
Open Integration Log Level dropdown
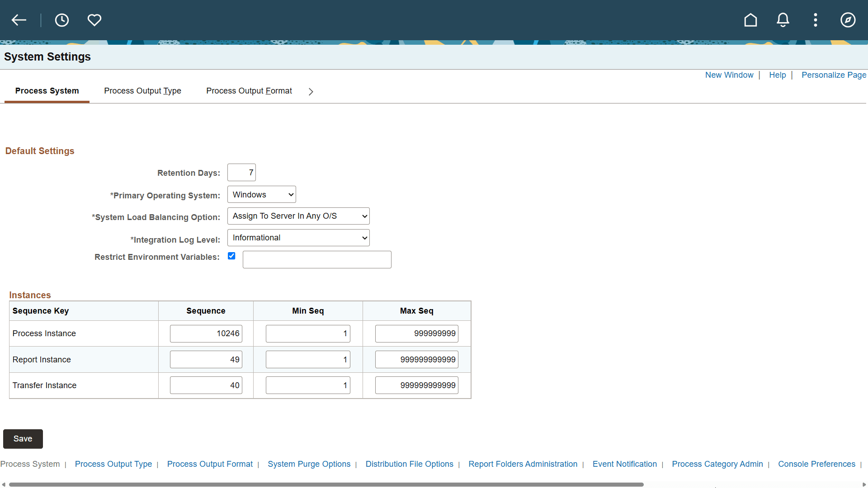click(x=298, y=238)
